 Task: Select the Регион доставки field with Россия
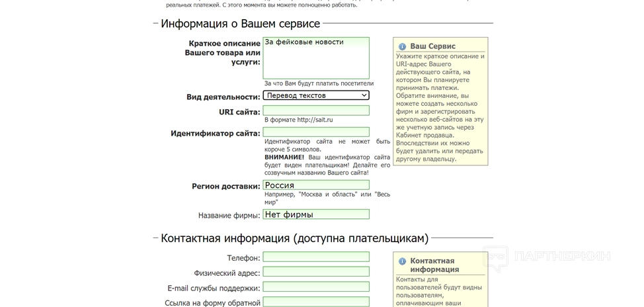316,185
